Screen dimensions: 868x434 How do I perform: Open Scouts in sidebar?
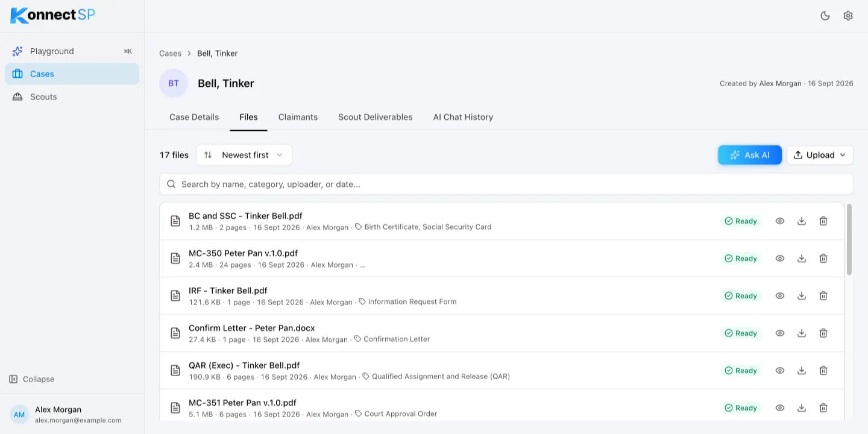[x=72, y=96]
